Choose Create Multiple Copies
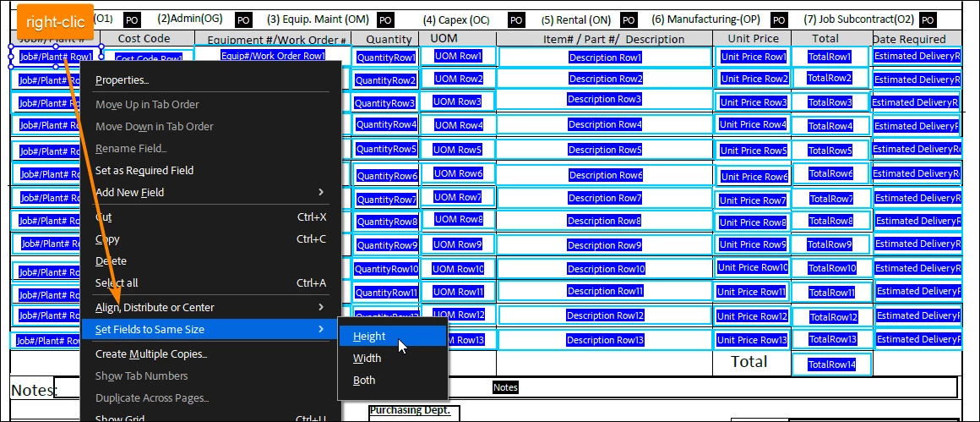 pos(211,353)
